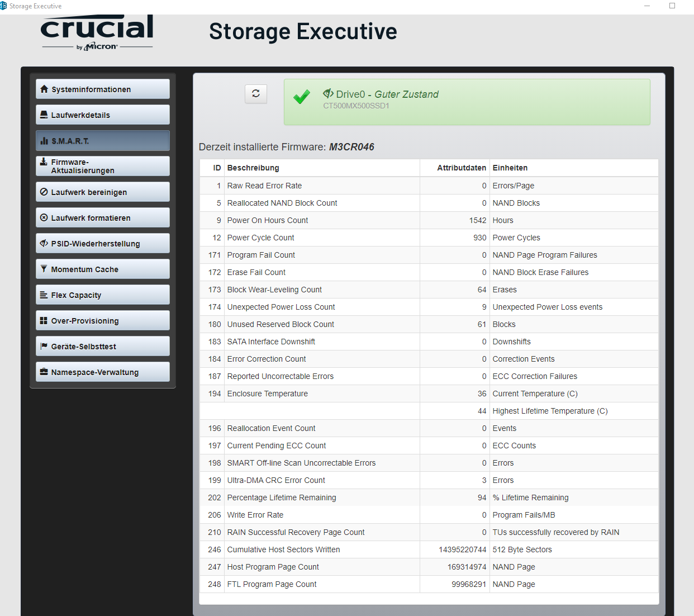This screenshot has width=694, height=616.
Task: Select Reallocated NAND Block Count row
Action: coord(429,203)
